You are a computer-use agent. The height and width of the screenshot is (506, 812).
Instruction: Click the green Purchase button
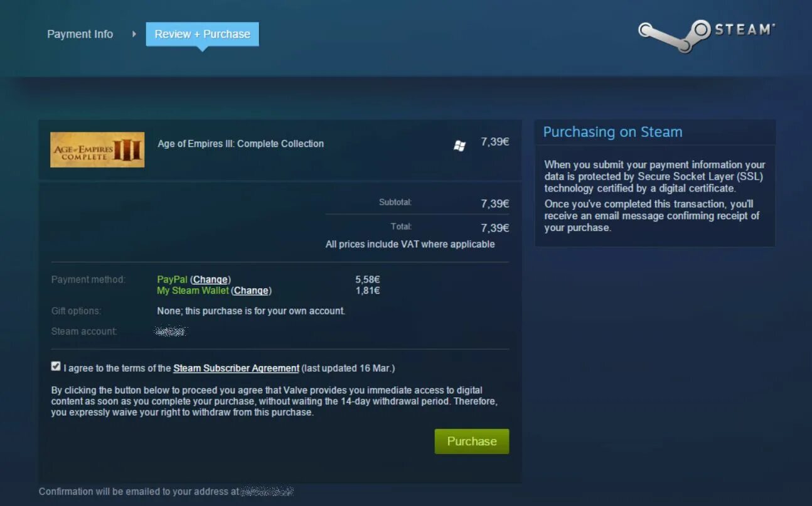(x=471, y=441)
